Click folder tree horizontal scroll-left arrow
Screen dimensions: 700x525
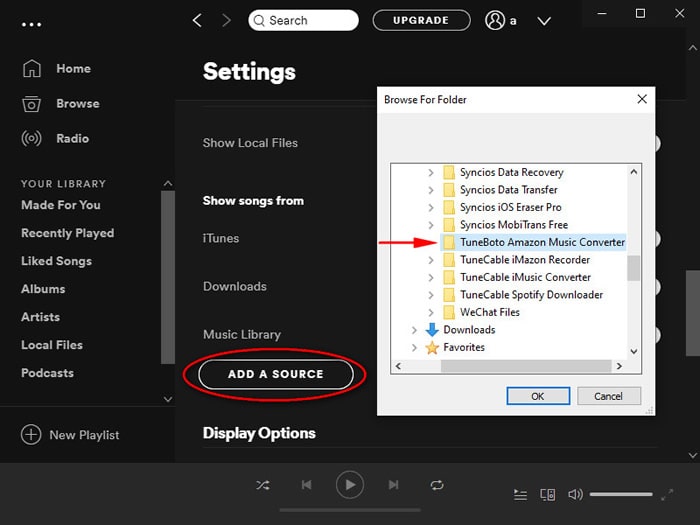[398, 366]
